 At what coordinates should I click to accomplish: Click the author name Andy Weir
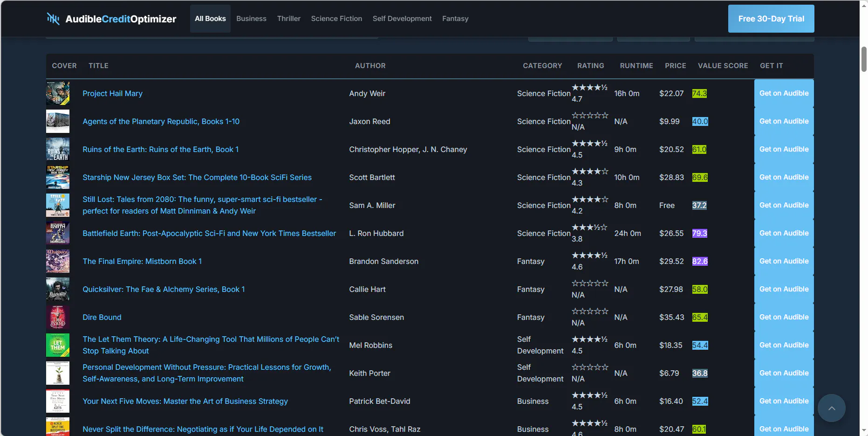[x=367, y=93]
